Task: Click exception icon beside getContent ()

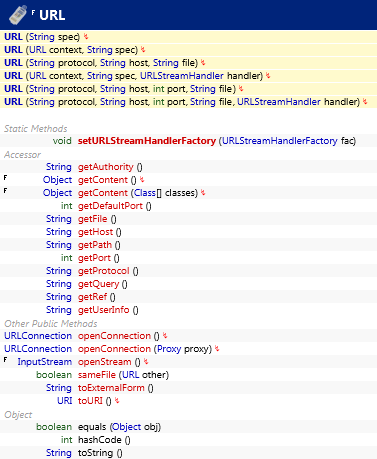Action: tap(142, 180)
